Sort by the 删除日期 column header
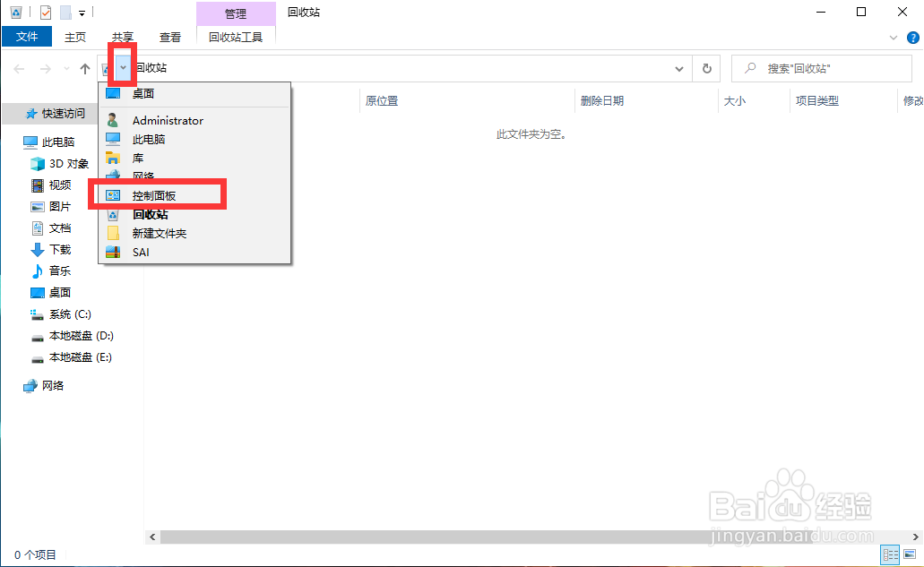Image resolution: width=924 pixels, height=567 pixels. tap(601, 100)
